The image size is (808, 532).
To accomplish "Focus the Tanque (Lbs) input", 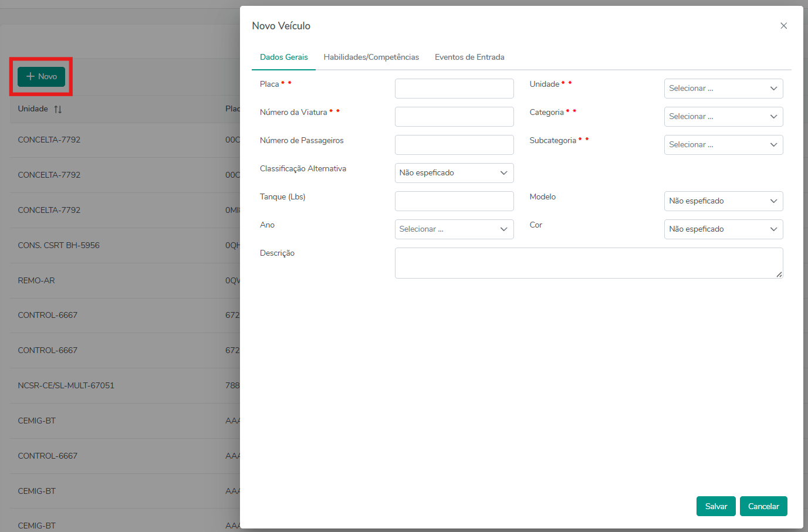I will [x=454, y=201].
